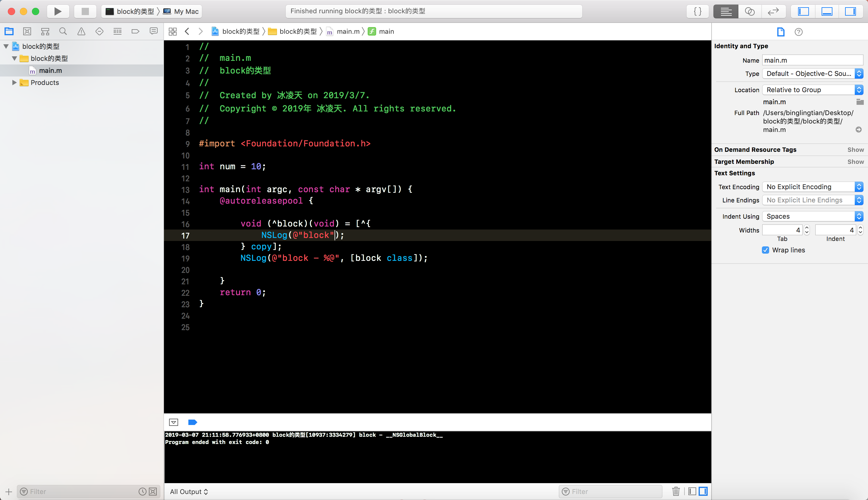
Task: Show the Version editor arrows icon
Action: 773,11
